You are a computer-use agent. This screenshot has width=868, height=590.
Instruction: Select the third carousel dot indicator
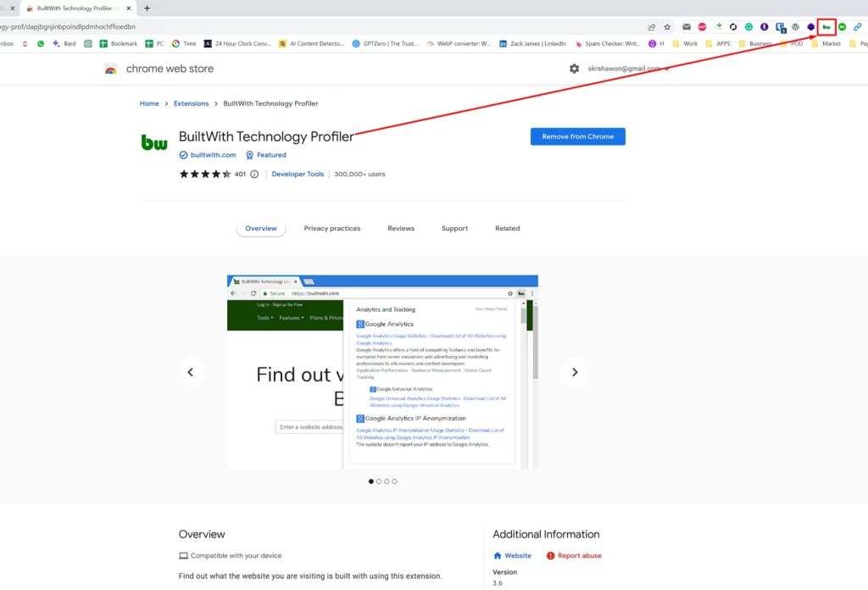pos(387,481)
